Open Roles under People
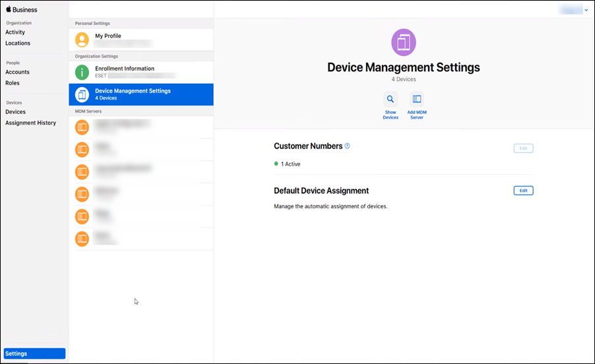 pos(12,83)
